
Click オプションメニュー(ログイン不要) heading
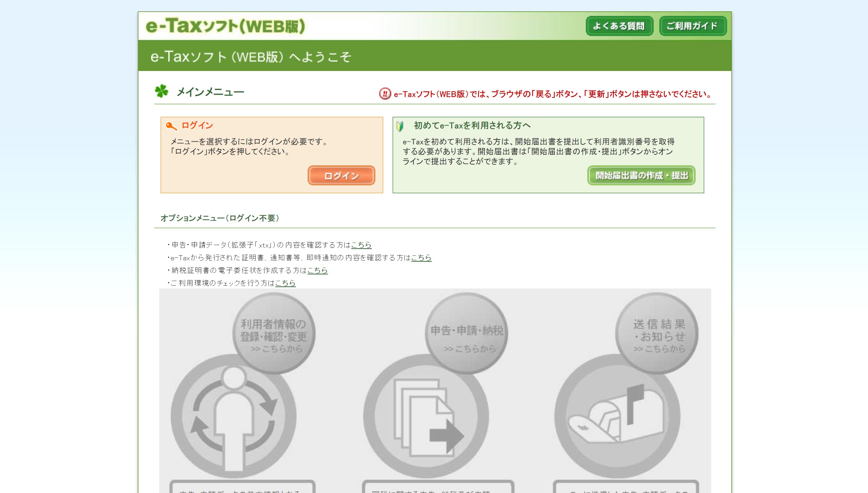click(x=220, y=218)
